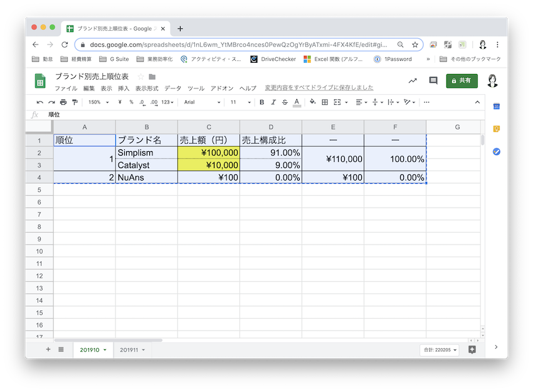Open comment history icon
Viewport: 533px width, 392px height.
coord(433,81)
